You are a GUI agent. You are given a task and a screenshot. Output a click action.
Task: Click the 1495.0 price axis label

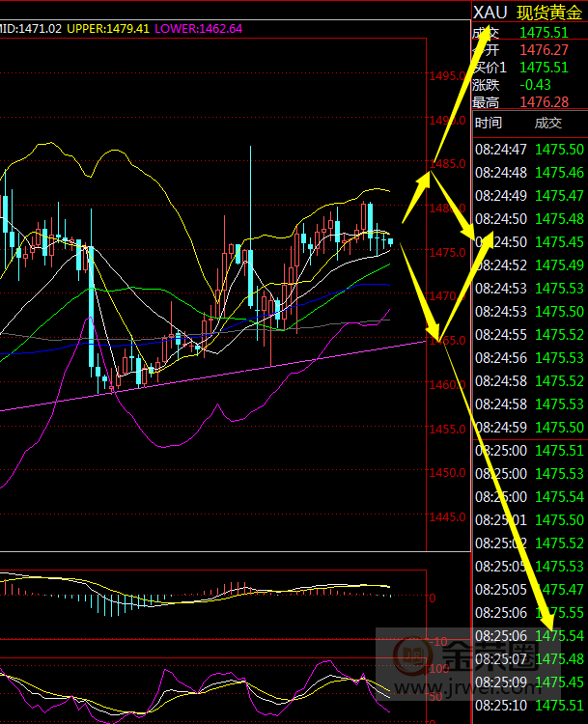point(446,76)
